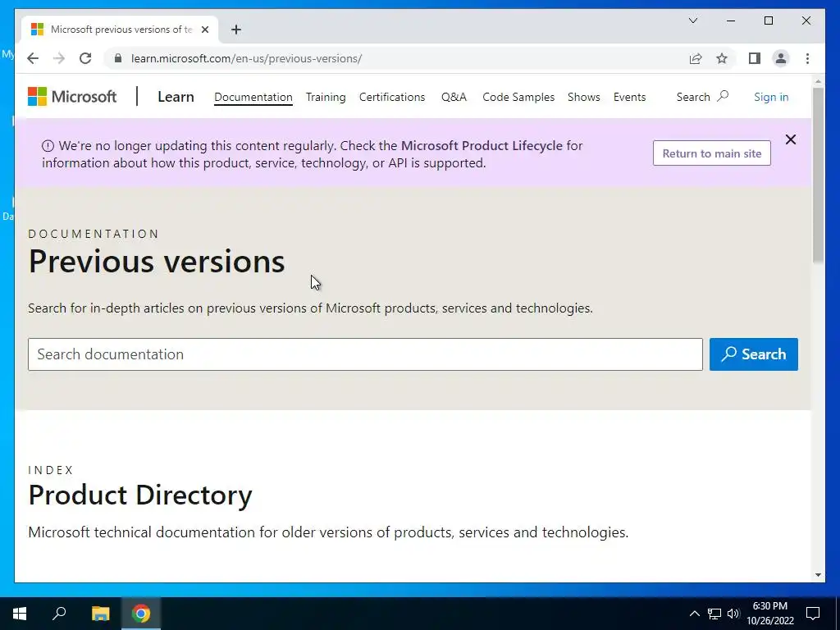
Task: Bookmark this page with the star icon
Action: click(x=722, y=58)
